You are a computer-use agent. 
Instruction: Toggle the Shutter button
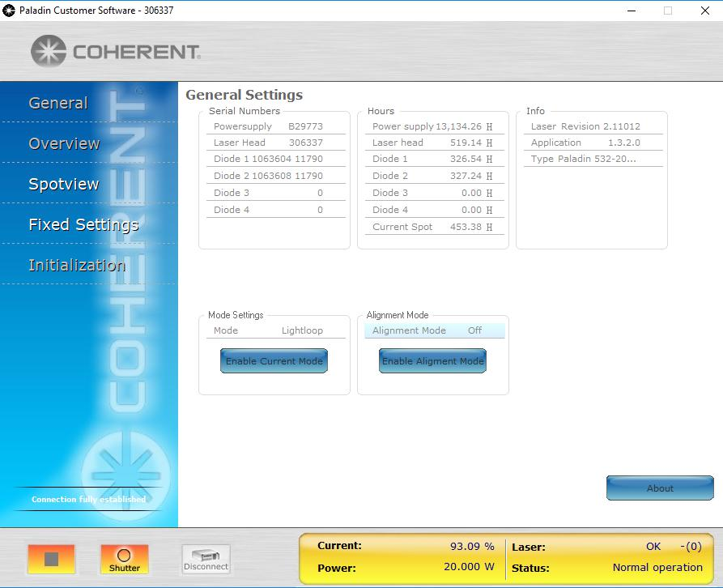tap(124, 559)
